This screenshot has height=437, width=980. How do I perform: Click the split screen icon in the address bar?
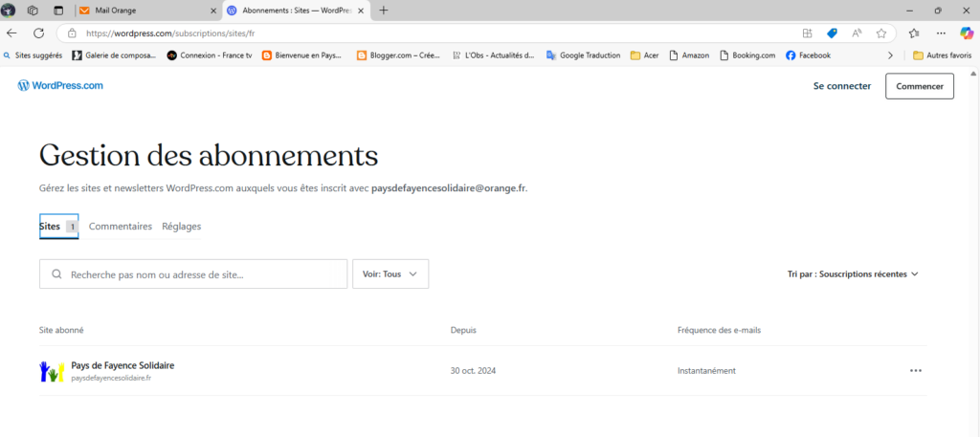808,33
